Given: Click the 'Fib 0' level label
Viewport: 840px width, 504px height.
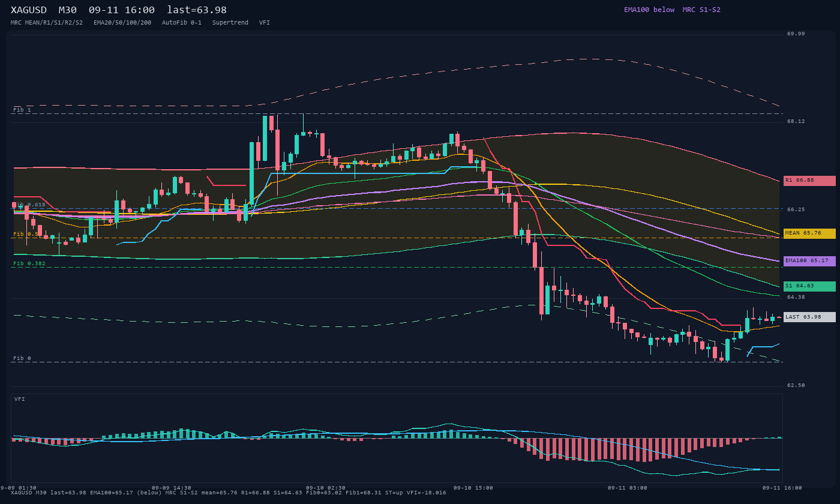Looking at the screenshot, I should 22,358.
